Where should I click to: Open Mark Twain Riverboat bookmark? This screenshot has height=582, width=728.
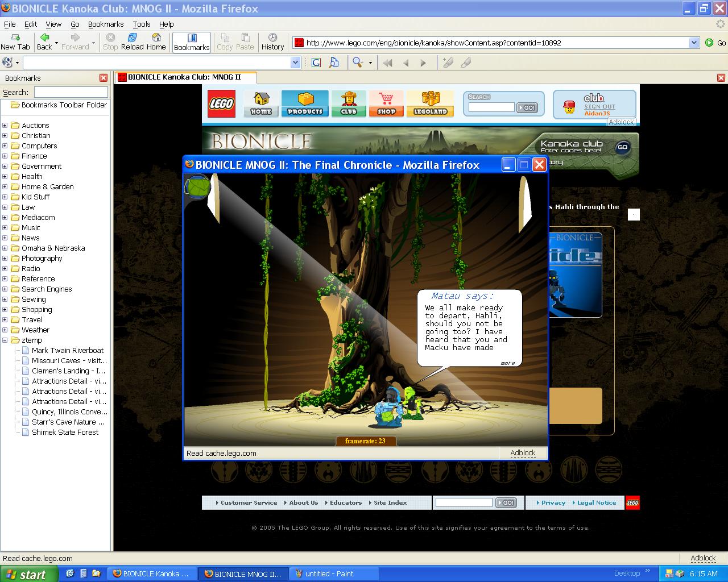point(68,351)
